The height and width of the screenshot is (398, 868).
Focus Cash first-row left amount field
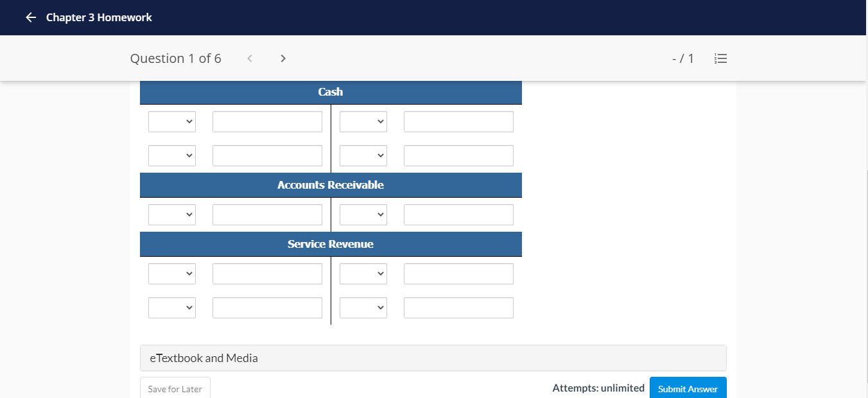tap(267, 122)
